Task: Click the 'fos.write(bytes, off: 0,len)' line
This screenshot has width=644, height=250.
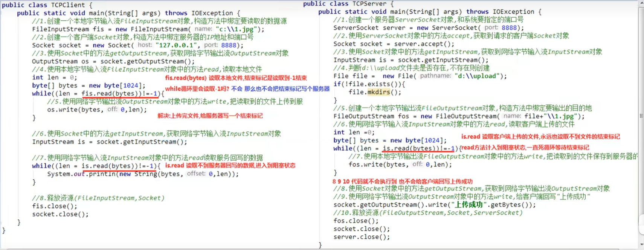Action: (400, 165)
